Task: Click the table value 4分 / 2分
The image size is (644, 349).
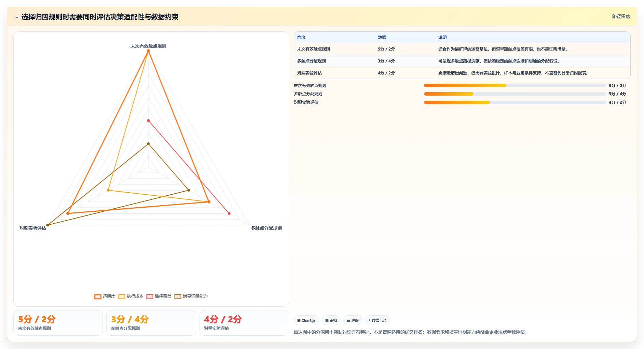Action: pos(386,73)
